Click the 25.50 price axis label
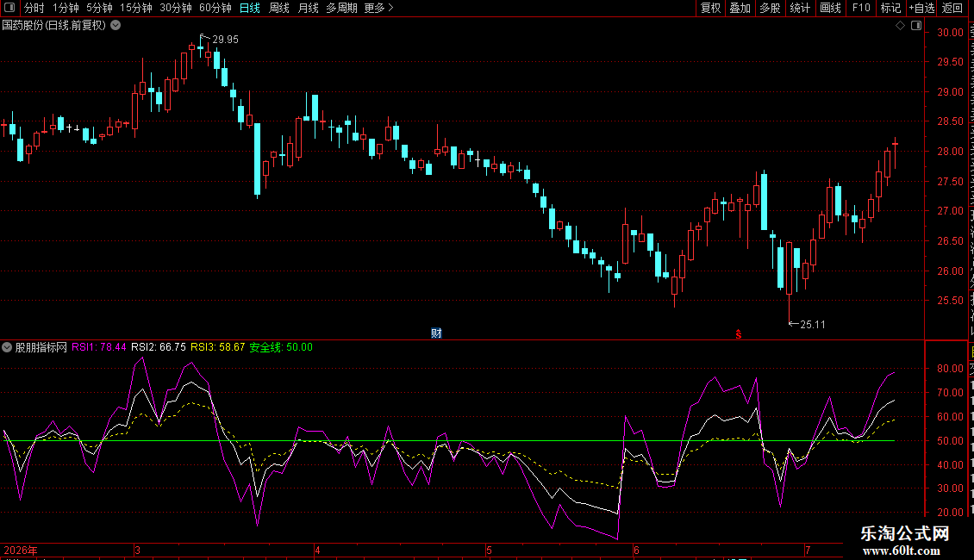 coord(950,300)
